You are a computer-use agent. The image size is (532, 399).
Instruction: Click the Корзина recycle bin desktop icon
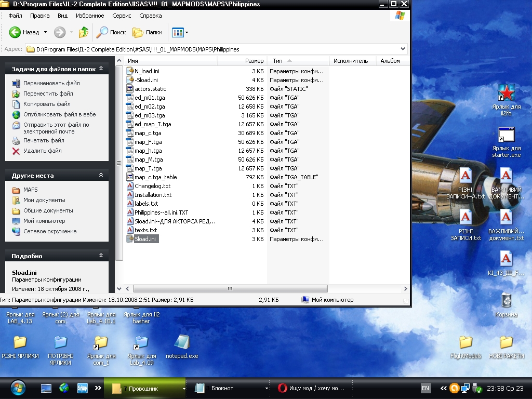(506, 301)
